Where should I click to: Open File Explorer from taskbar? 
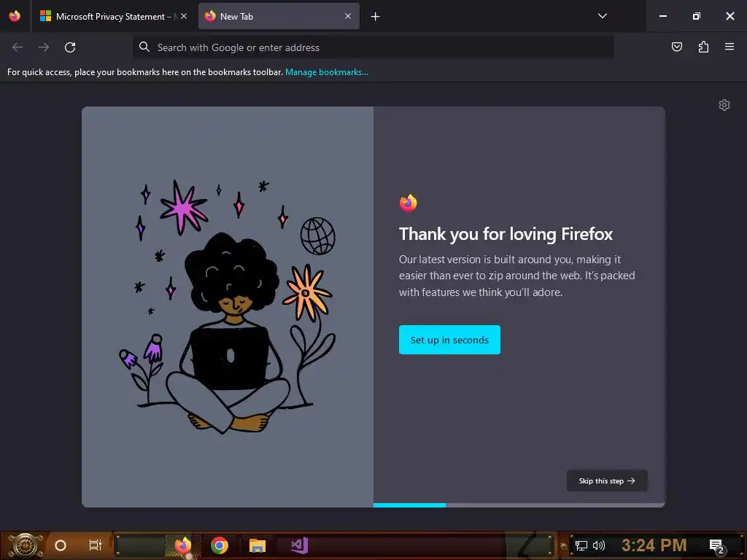click(258, 545)
